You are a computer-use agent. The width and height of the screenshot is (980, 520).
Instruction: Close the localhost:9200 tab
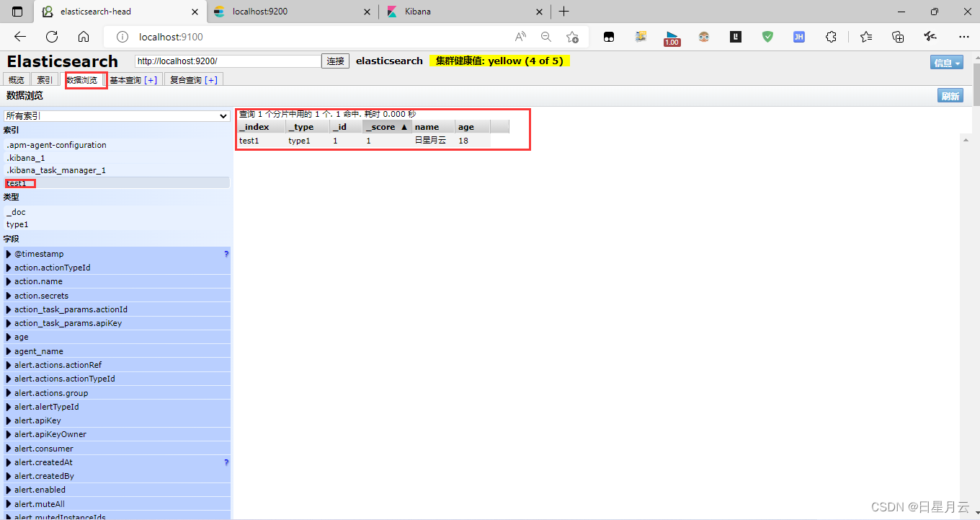pos(367,12)
